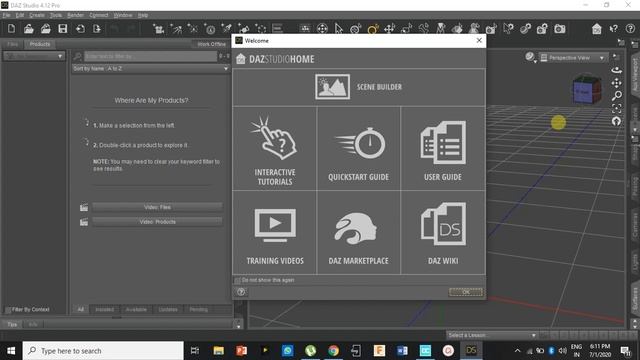This screenshot has height=360, width=640.
Task: Click the Work Offline button
Action: pos(211,44)
